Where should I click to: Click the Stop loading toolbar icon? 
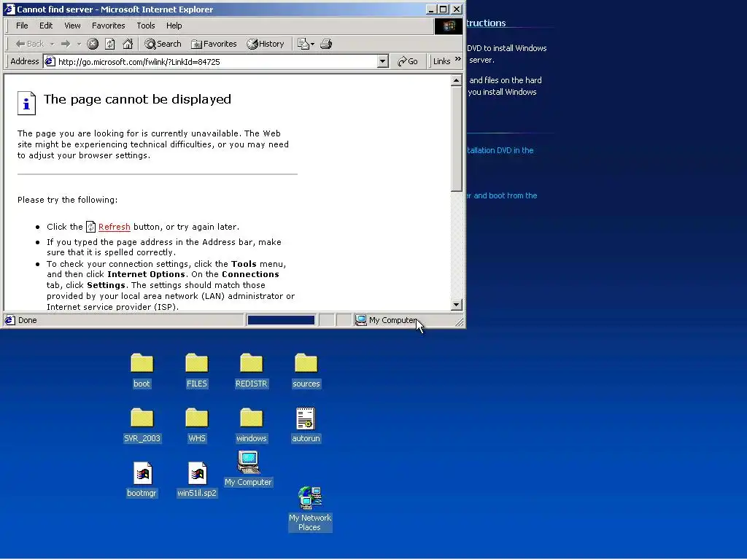93,44
